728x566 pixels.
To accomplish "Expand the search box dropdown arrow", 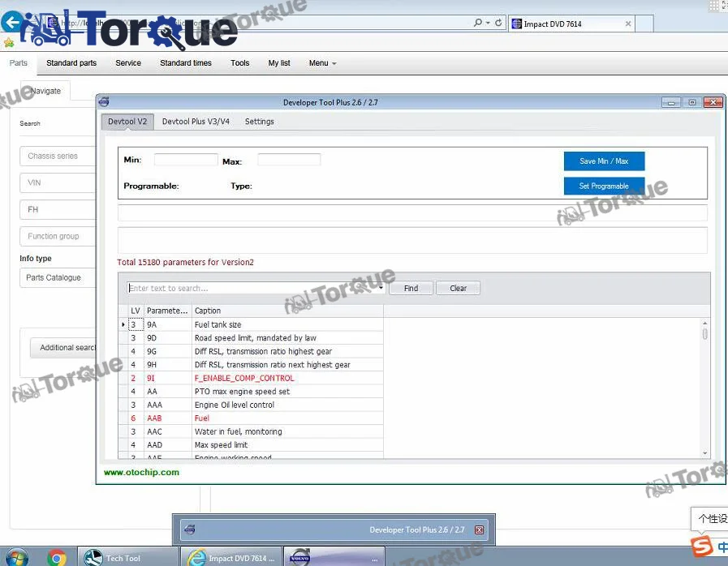I will pyautogui.click(x=381, y=288).
